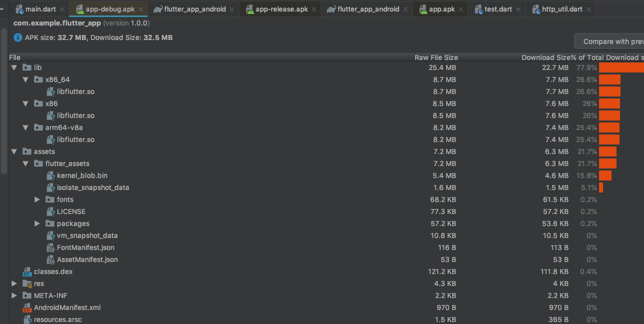Expand the res folder
644x324 pixels.
click(x=14, y=283)
